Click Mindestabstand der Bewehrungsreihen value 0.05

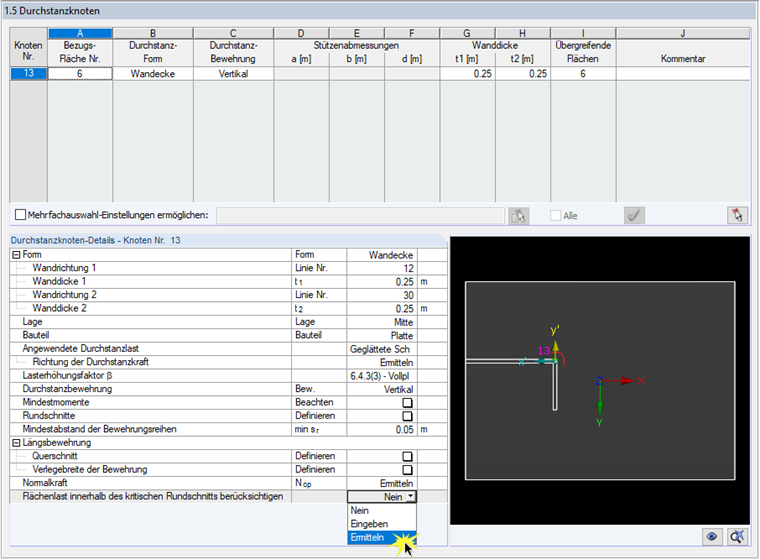point(382,430)
